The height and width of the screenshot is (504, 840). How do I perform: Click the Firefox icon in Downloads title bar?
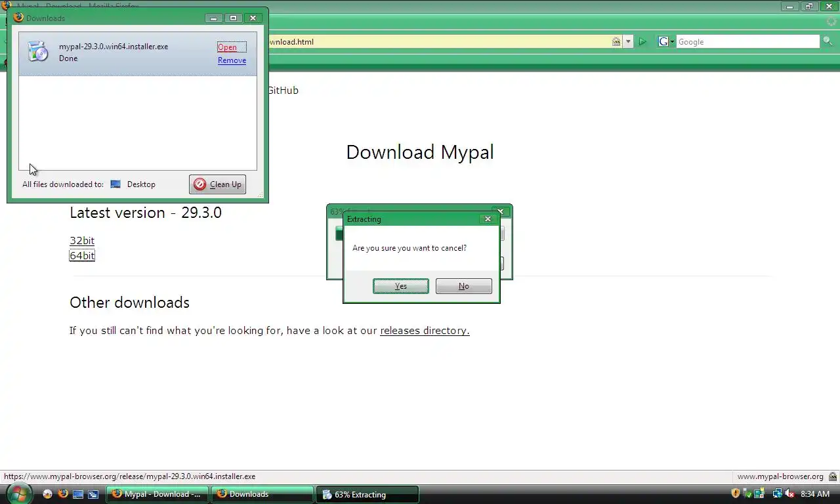[18, 18]
